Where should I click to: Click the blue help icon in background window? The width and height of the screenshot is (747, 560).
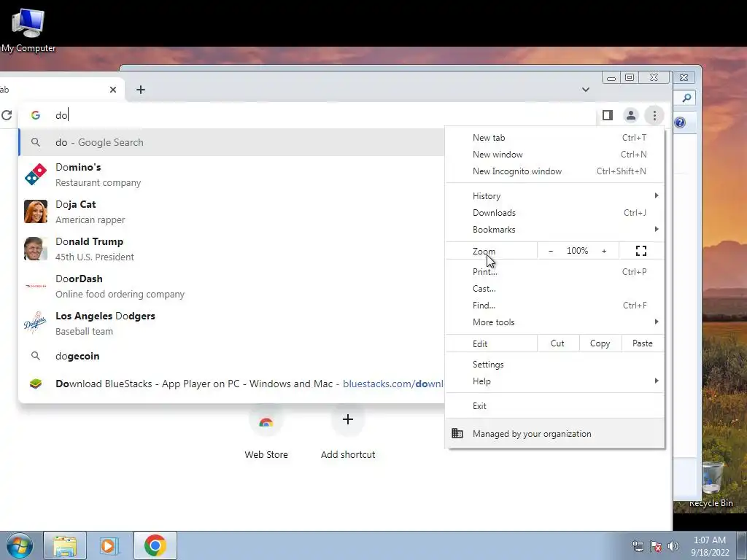[x=680, y=122]
